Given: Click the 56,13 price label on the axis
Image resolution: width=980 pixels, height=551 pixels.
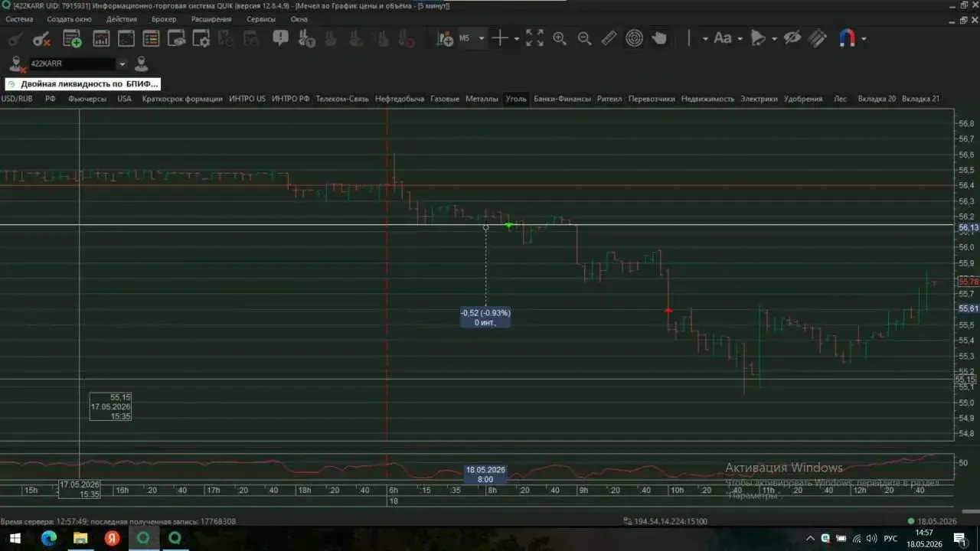Looking at the screenshot, I should (x=968, y=227).
